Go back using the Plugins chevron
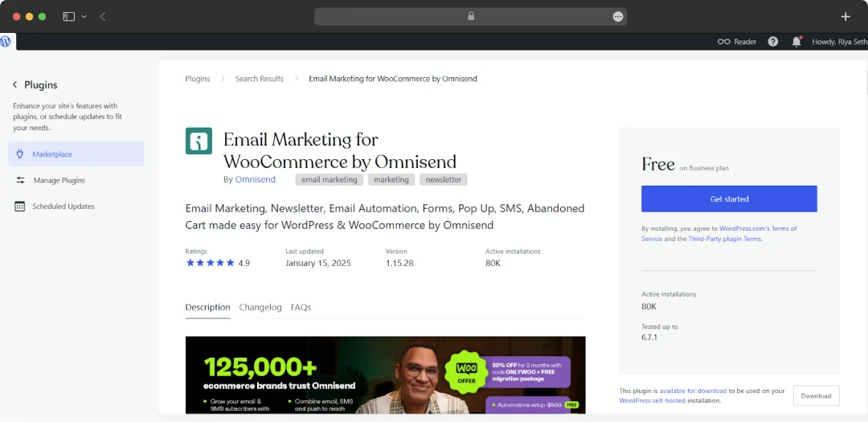Image resolution: width=868 pixels, height=422 pixels. [15, 84]
